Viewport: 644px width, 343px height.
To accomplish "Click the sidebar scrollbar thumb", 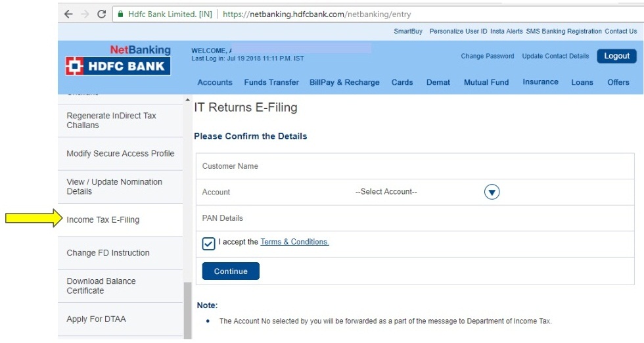I will pos(188,310).
